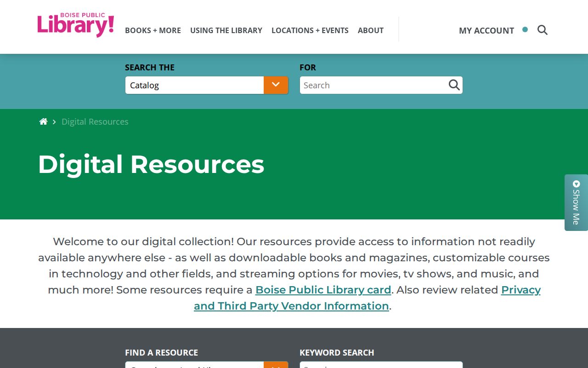
Task: Expand the Catalog dropdown orange arrow
Action: (x=276, y=85)
